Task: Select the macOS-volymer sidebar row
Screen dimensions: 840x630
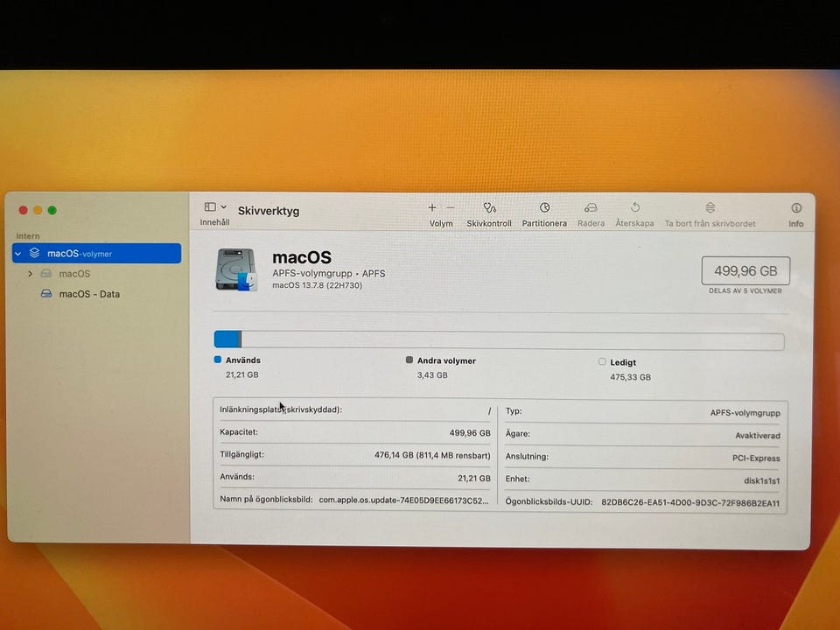Action: [x=96, y=254]
